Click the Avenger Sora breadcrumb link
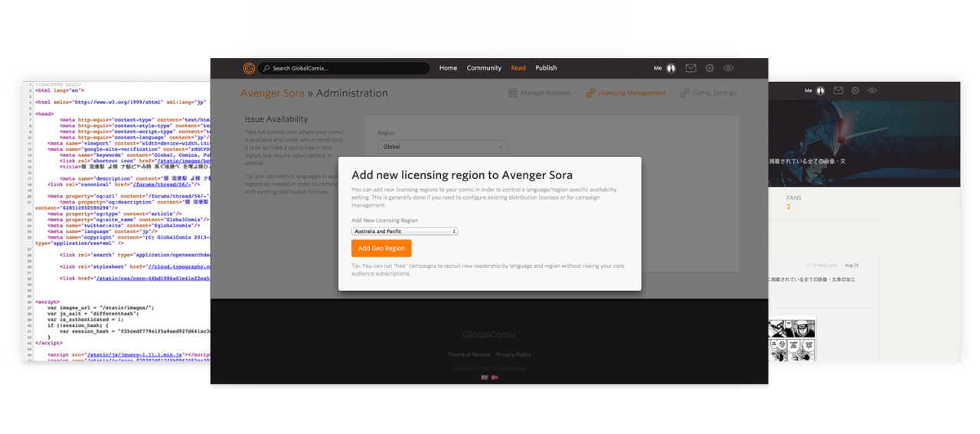980x434 pixels. coord(273,93)
